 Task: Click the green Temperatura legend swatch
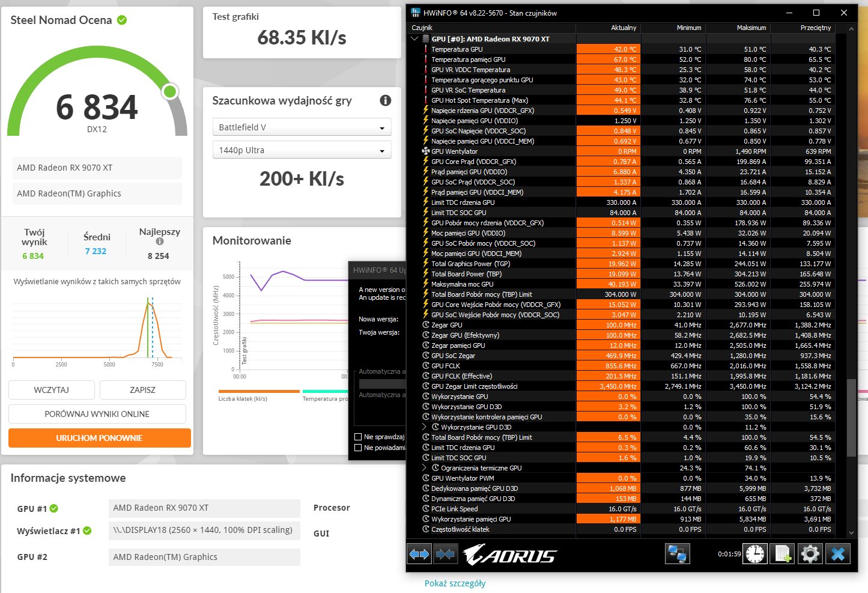pyautogui.click(x=326, y=391)
